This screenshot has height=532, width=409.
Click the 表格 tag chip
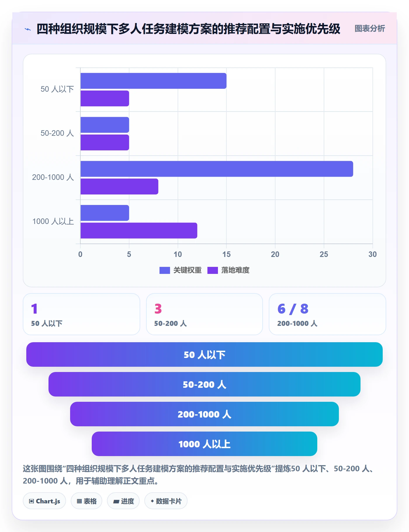click(x=86, y=501)
